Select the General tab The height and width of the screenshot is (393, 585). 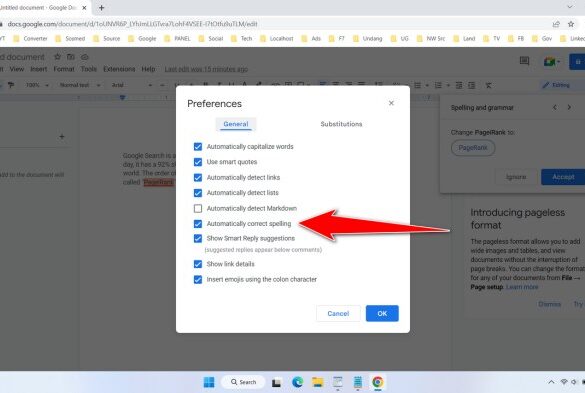tap(236, 124)
